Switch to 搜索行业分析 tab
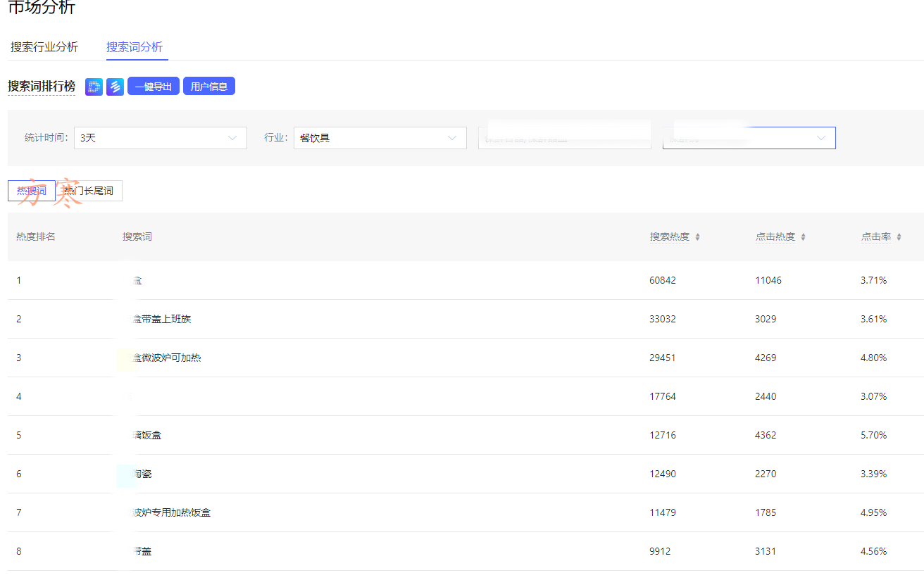This screenshot has height=580, width=924. click(x=44, y=47)
